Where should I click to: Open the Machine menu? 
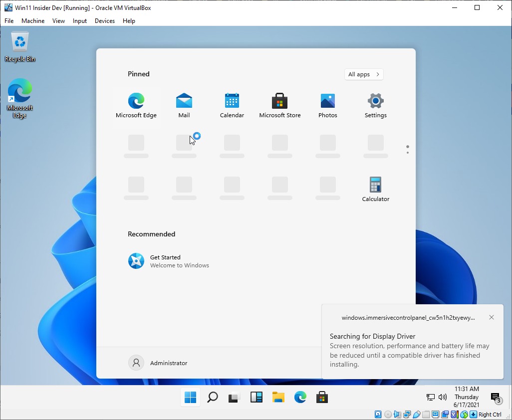tap(33, 21)
